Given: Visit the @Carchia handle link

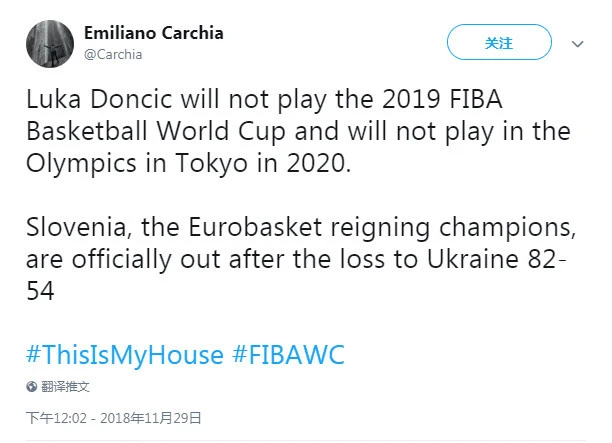Looking at the screenshot, I should [x=113, y=54].
